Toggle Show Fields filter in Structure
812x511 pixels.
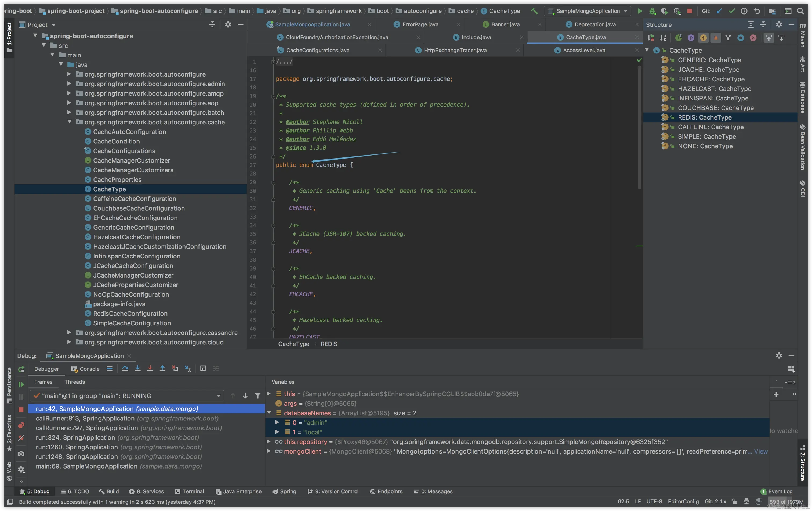(703, 38)
